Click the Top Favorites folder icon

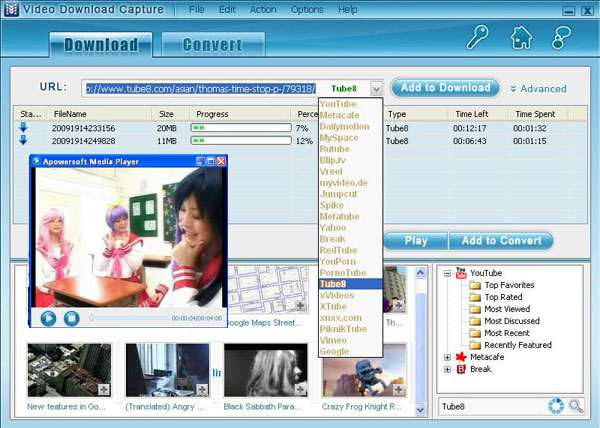point(475,285)
